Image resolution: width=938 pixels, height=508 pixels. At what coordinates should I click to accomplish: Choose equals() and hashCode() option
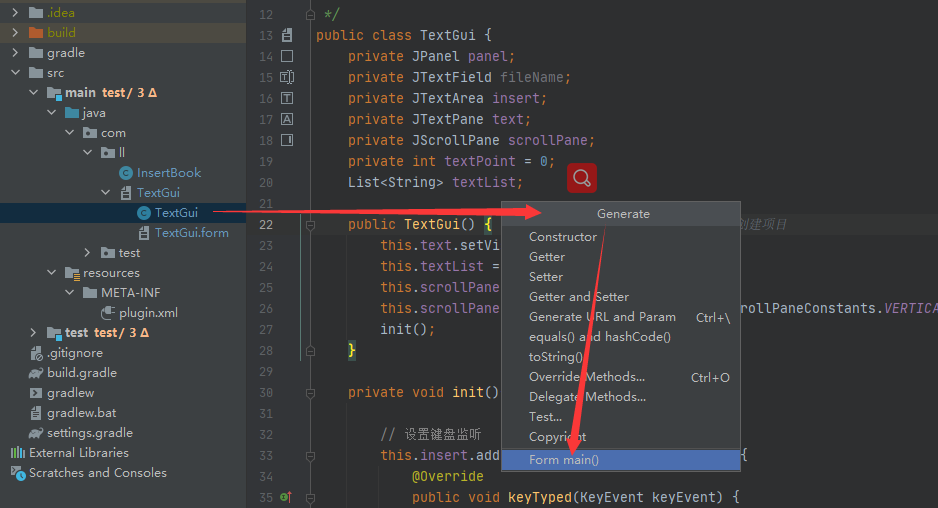click(x=620, y=337)
